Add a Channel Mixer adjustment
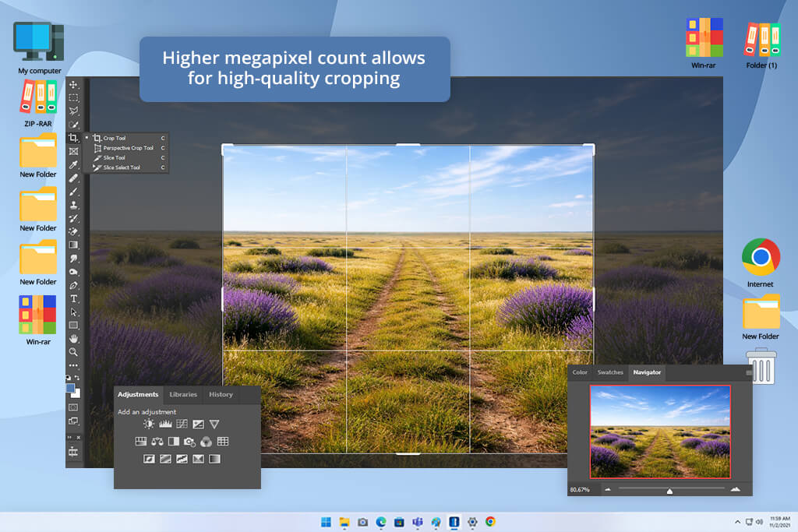798x532 pixels. [206, 442]
